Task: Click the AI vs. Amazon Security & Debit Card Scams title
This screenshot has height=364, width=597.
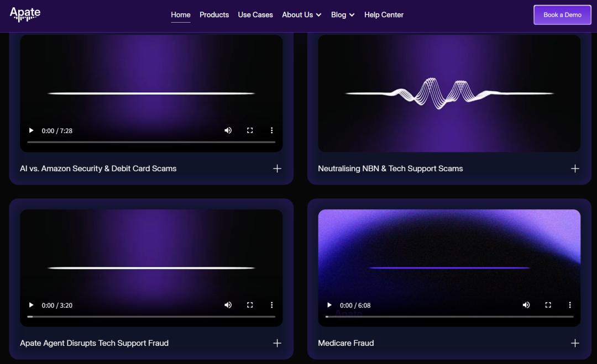Action: click(98, 168)
